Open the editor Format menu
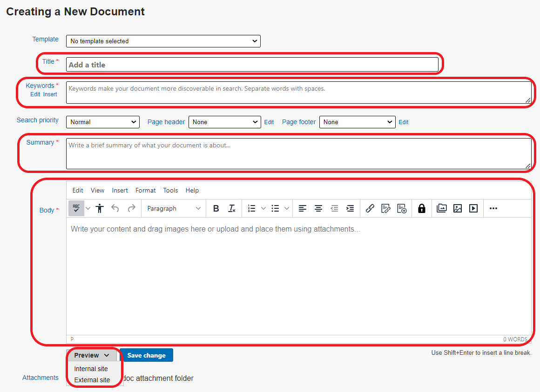Viewport: 540px width, 392px height. pos(145,190)
